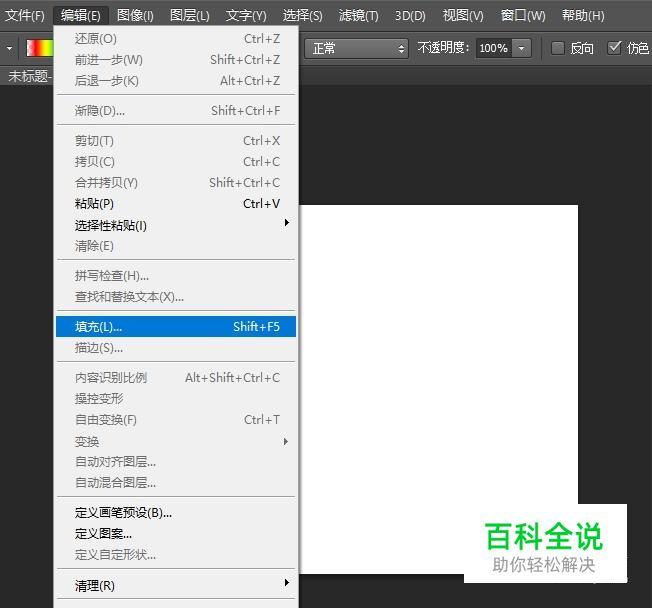
Task: Open the opacity slider dropdown arrow
Action: coord(521,48)
